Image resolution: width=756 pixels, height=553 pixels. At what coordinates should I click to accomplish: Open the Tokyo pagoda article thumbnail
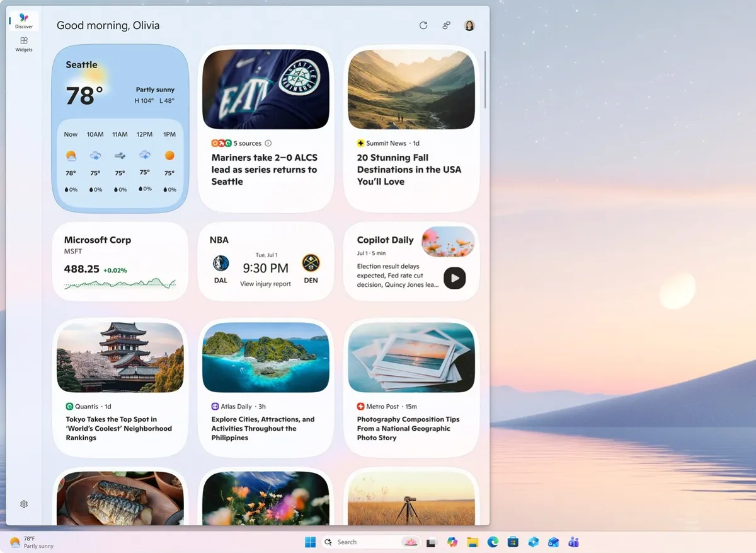pyautogui.click(x=120, y=358)
